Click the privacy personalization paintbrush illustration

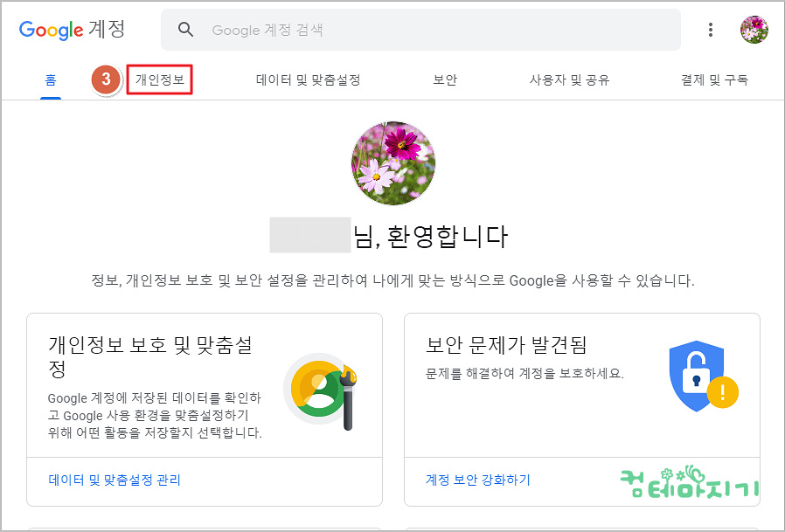(321, 391)
